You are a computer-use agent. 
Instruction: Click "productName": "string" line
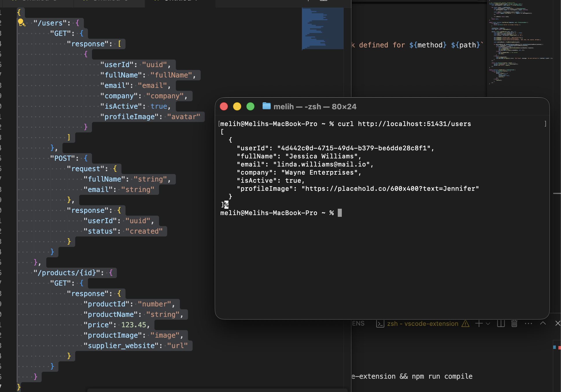coord(133,314)
